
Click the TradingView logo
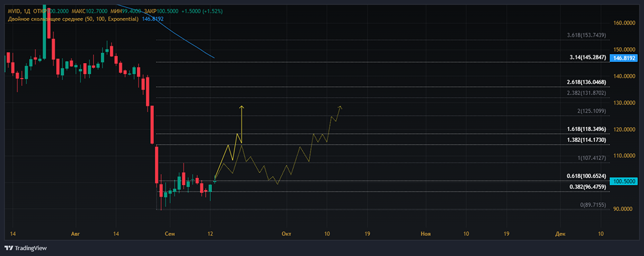26,248
